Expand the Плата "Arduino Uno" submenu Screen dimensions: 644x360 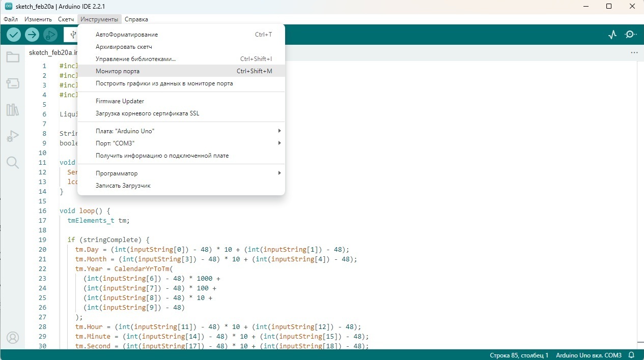click(x=181, y=131)
